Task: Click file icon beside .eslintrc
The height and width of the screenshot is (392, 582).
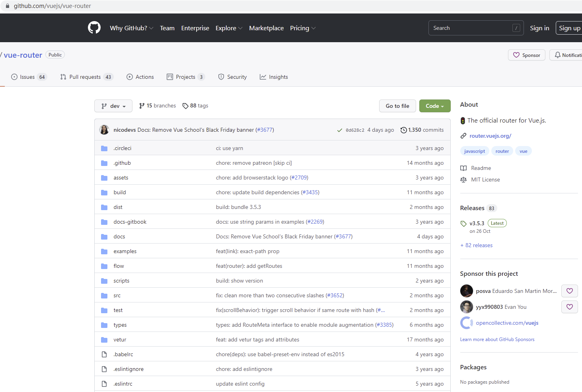Action: point(104,384)
